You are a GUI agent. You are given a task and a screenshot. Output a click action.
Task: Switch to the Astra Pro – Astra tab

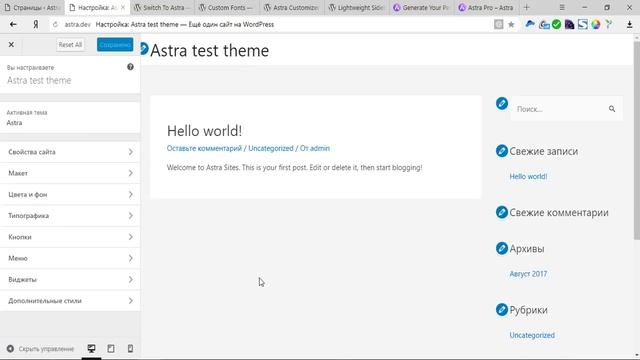[x=487, y=7]
